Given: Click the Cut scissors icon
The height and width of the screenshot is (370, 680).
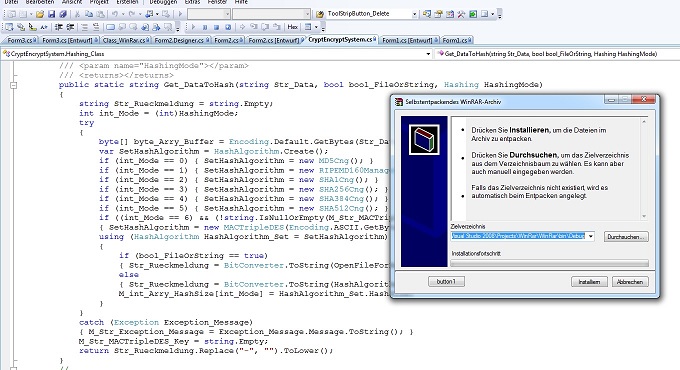Looking at the screenshot, I should click(x=77, y=14).
